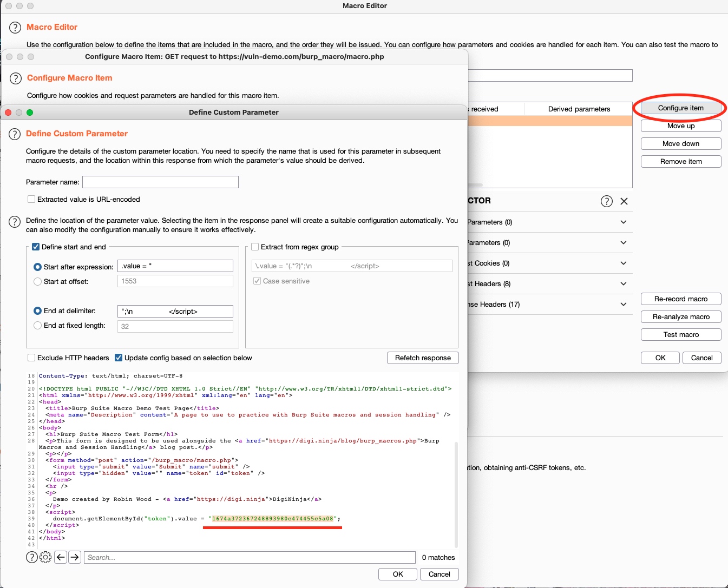Image resolution: width=728 pixels, height=588 pixels.
Task: Click OK in the Macro Editor window
Action: pos(660,358)
